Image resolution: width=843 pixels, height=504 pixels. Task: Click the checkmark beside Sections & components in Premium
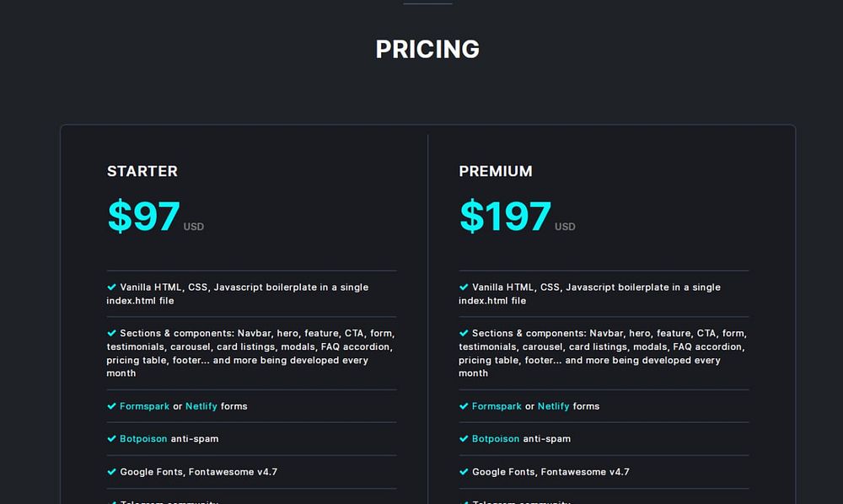click(464, 334)
